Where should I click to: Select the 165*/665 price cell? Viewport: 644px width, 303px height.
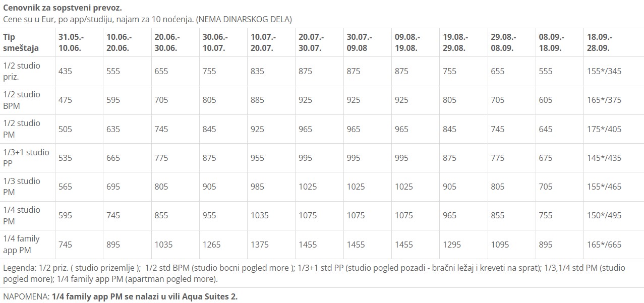coord(604,245)
